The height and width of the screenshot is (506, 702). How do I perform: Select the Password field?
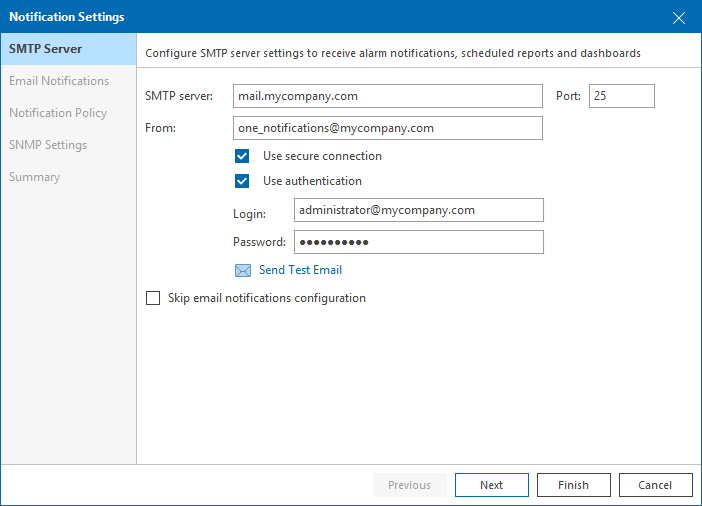coord(418,242)
